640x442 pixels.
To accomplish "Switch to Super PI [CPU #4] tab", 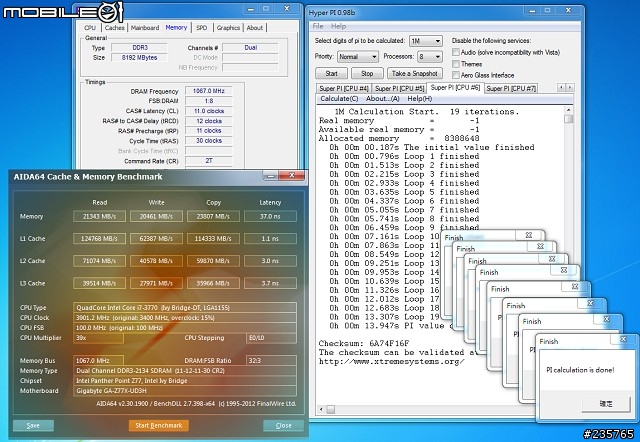I will (x=344, y=88).
